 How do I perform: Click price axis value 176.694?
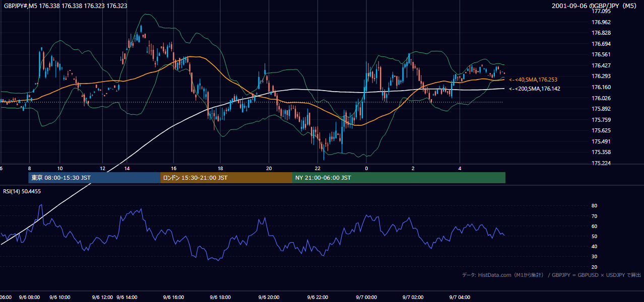pyautogui.click(x=601, y=44)
